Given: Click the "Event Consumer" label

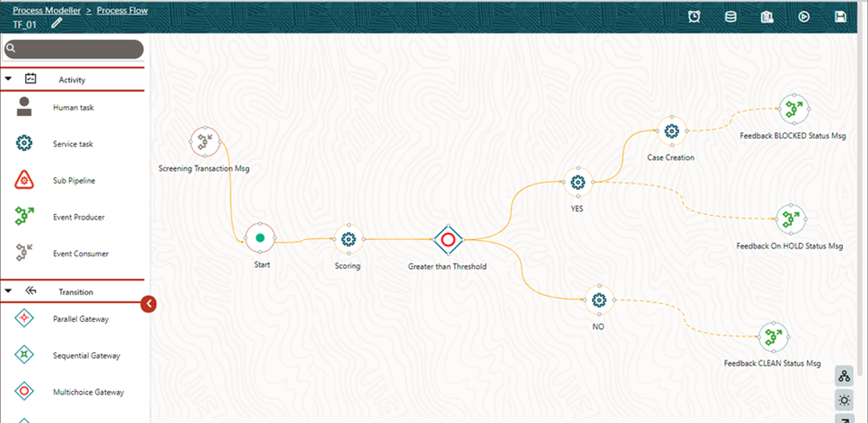Looking at the screenshot, I should pyautogui.click(x=81, y=253).
